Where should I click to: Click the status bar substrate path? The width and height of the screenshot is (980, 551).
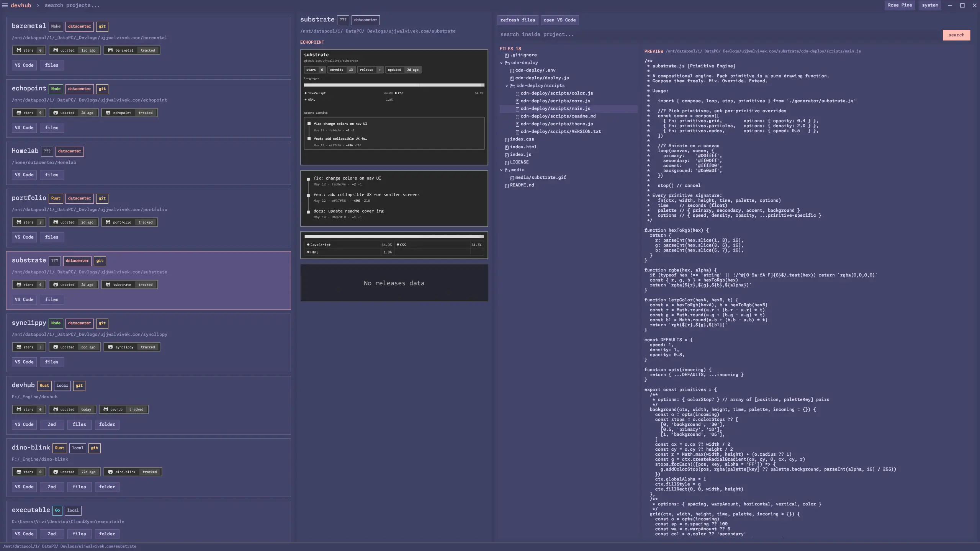coord(70,546)
